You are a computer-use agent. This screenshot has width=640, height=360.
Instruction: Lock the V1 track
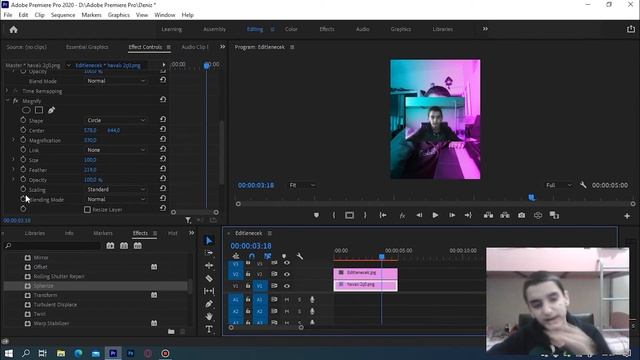(248, 286)
